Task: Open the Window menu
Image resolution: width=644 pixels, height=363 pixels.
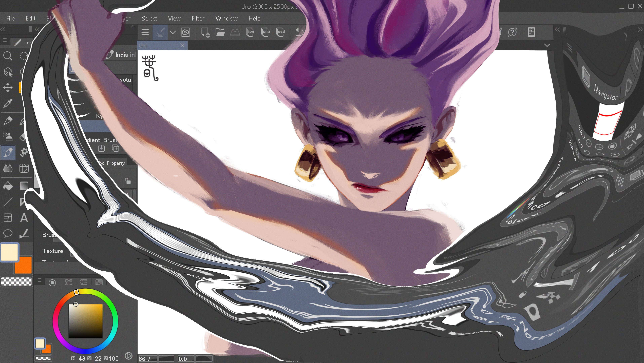Action: point(226,18)
